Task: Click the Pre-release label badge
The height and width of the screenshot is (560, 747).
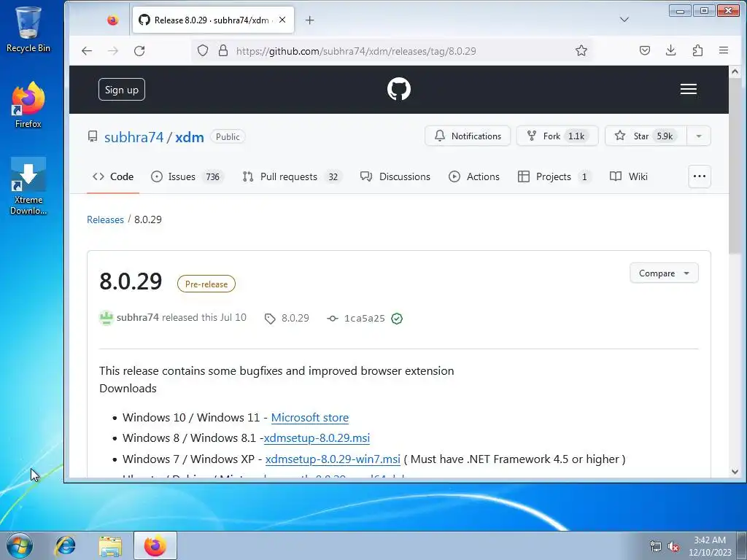Action: pyautogui.click(x=206, y=284)
